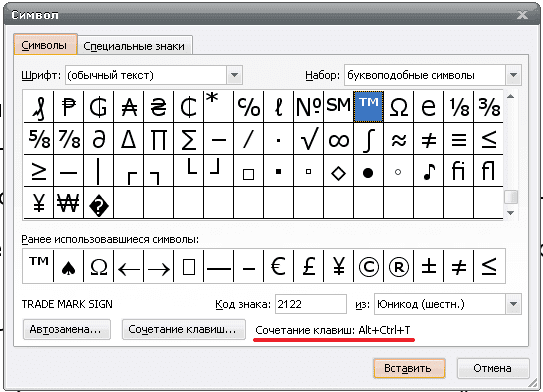Choose the registered ® recent symbol
This screenshot has height=392, width=543.
tap(398, 266)
